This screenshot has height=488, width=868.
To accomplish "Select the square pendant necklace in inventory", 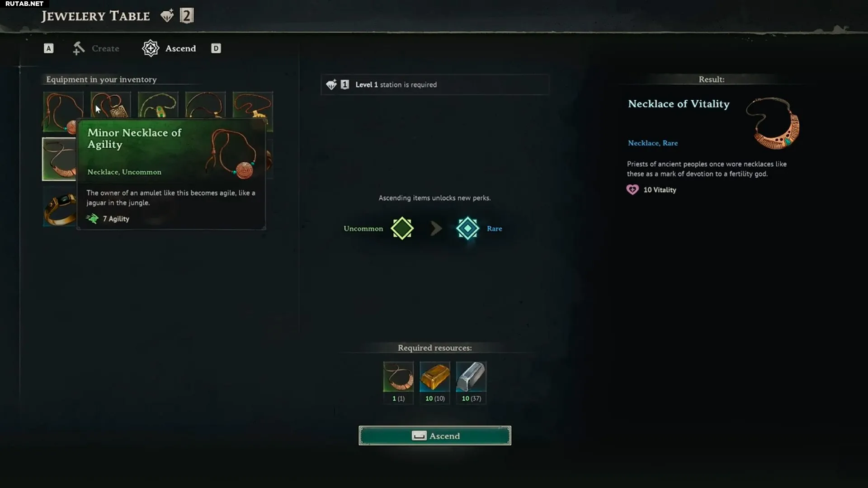I will (x=111, y=105).
